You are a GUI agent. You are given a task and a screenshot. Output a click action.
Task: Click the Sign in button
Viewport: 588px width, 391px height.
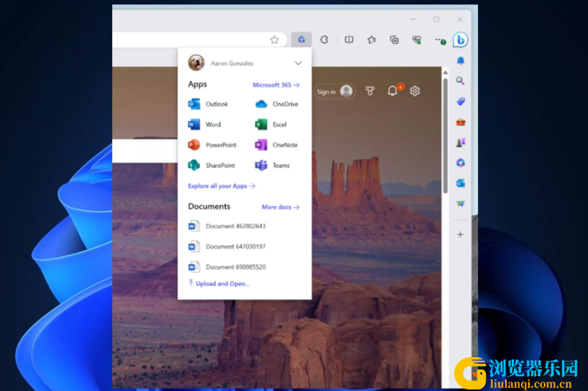click(335, 91)
